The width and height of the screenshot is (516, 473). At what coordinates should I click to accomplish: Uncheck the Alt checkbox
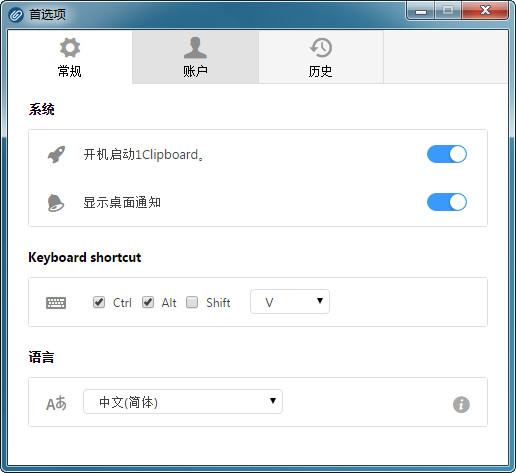click(148, 302)
